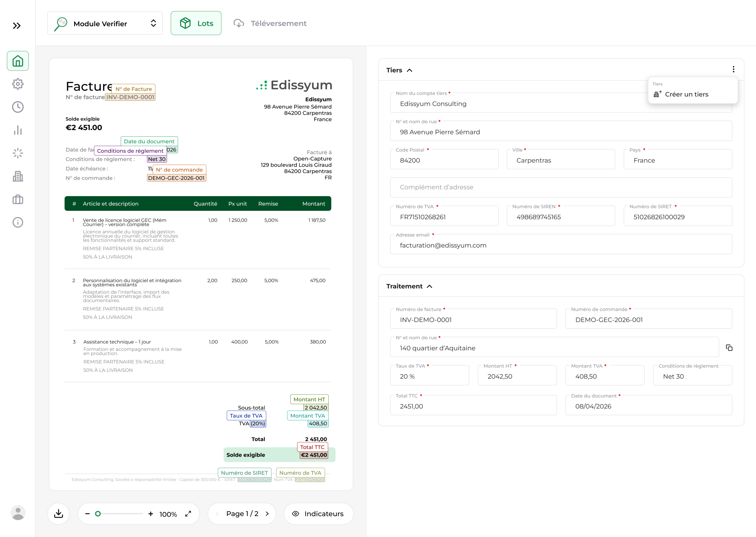Open history clock icon in sidebar
This screenshot has height=537, width=756.
[x=18, y=107]
